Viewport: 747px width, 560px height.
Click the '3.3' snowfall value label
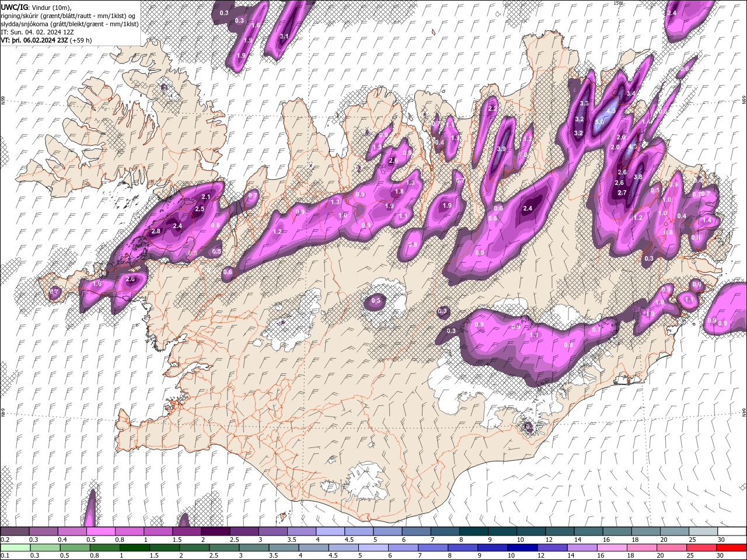click(x=584, y=103)
